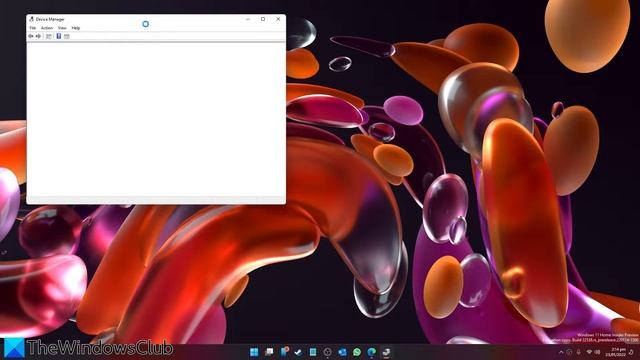Maximize the Device Manager window

[263, 19]
